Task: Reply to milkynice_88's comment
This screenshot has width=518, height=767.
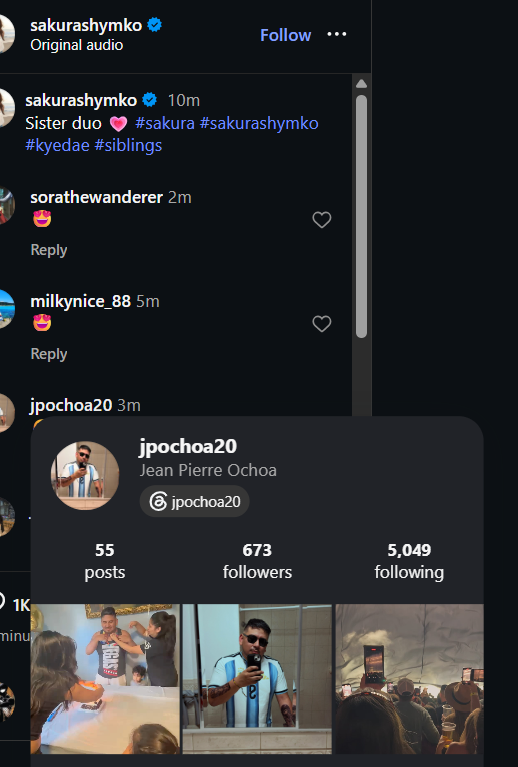Action: tap(49, 354)
